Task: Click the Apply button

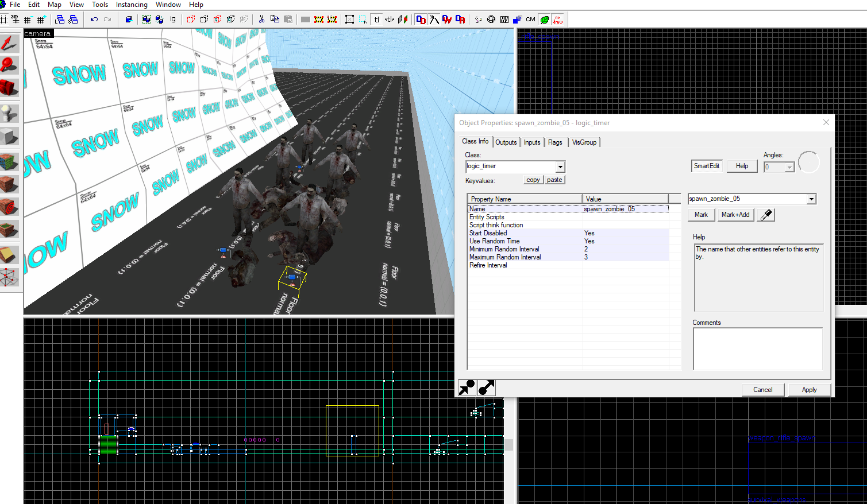Action: (809, 390)
